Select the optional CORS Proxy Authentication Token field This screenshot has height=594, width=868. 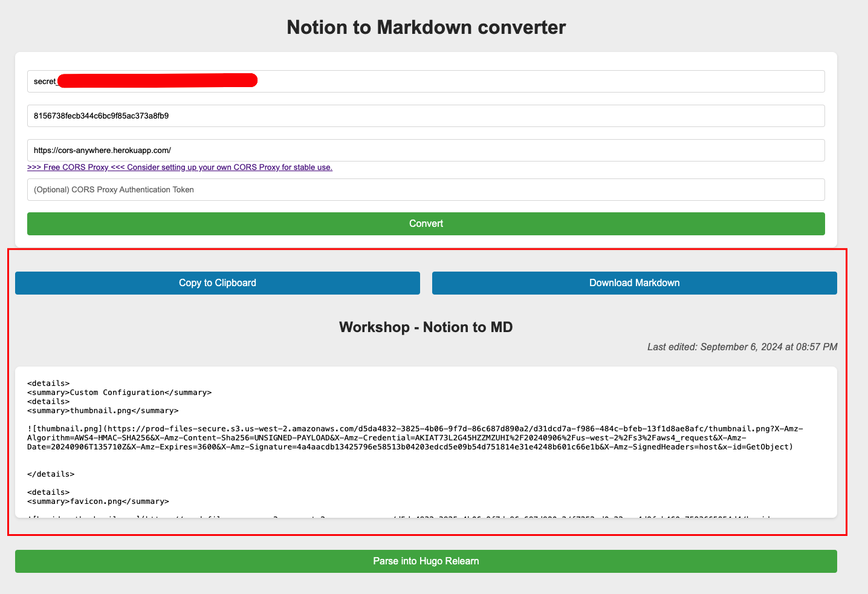click(x=426, y=189)
